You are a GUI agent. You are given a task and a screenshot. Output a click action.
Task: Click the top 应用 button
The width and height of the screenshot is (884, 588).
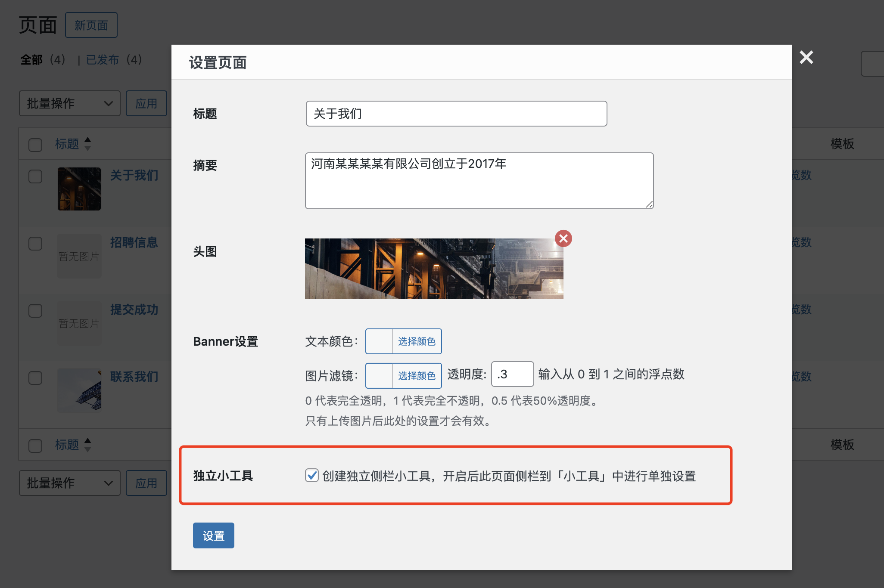146,103
